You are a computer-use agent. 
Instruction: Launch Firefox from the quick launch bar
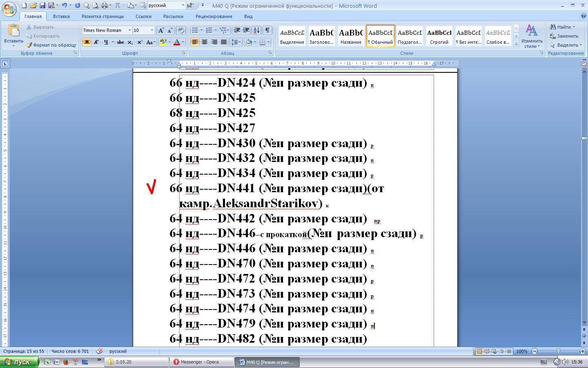click(66, 362)
